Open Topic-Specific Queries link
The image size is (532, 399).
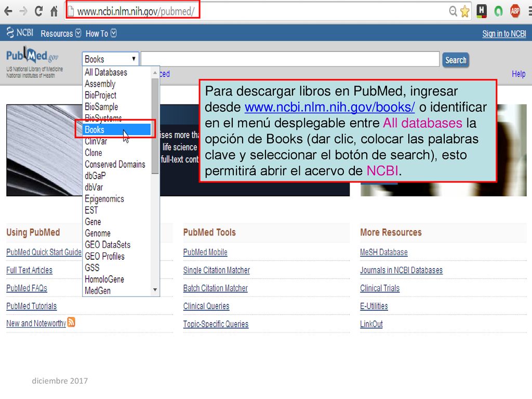[x=216, y=324]
